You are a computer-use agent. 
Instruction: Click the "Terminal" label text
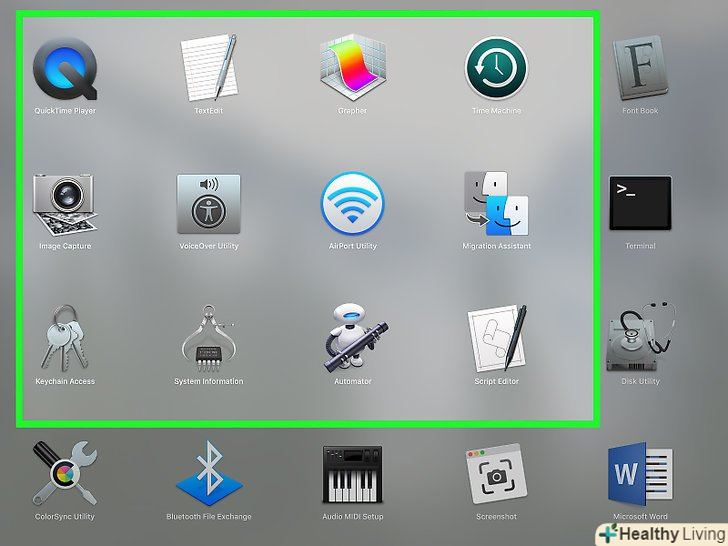click(640, 246)
